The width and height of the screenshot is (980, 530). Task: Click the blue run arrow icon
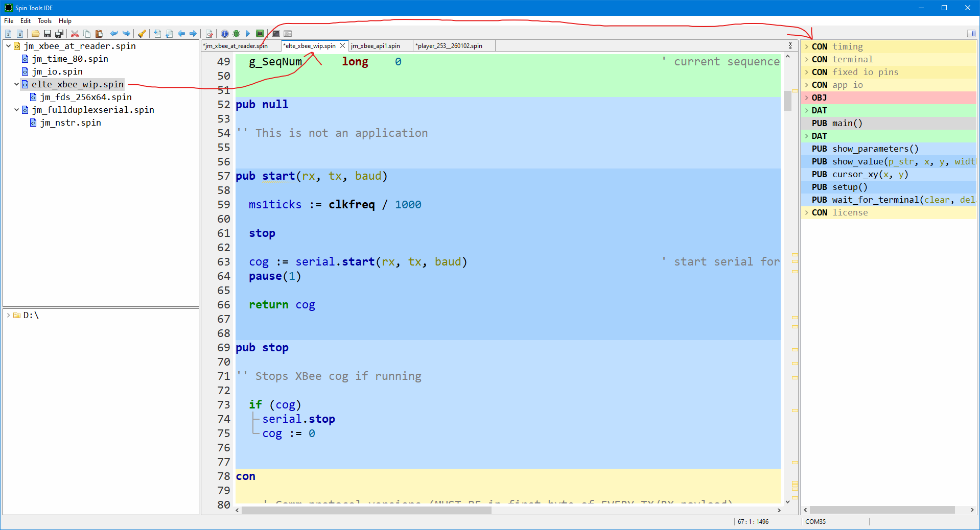[248, 34]
